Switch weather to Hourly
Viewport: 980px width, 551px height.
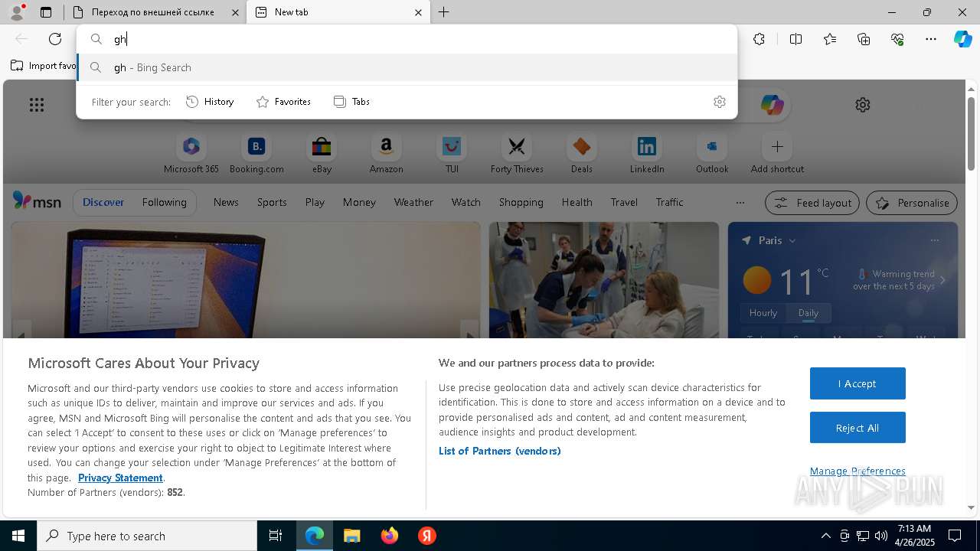coord(763,313)
